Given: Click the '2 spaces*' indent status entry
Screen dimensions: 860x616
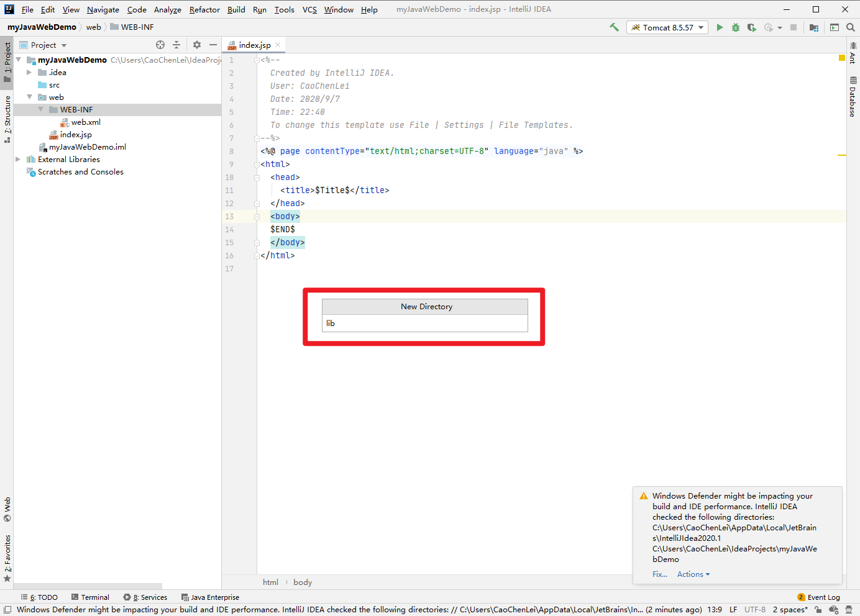Looking at the screenshot, I should (790, 610).
